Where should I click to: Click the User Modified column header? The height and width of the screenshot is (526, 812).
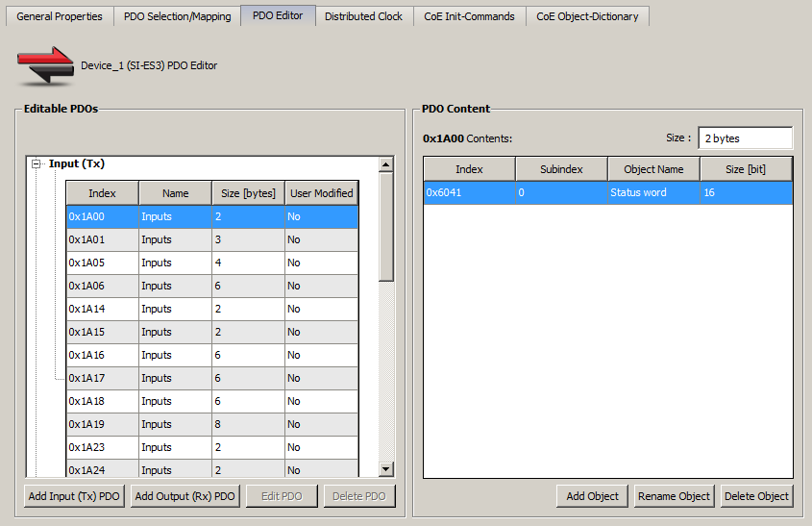tap(322, 193)
